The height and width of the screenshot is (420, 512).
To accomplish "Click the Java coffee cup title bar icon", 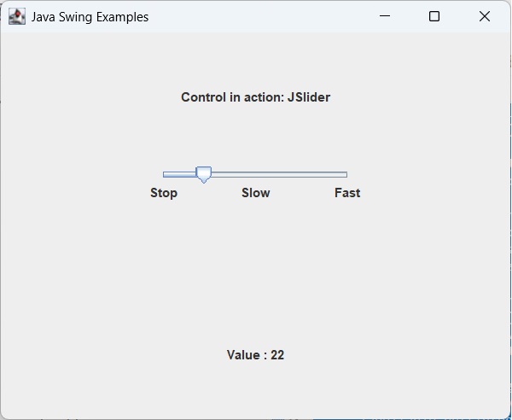I will pos(16,16).
